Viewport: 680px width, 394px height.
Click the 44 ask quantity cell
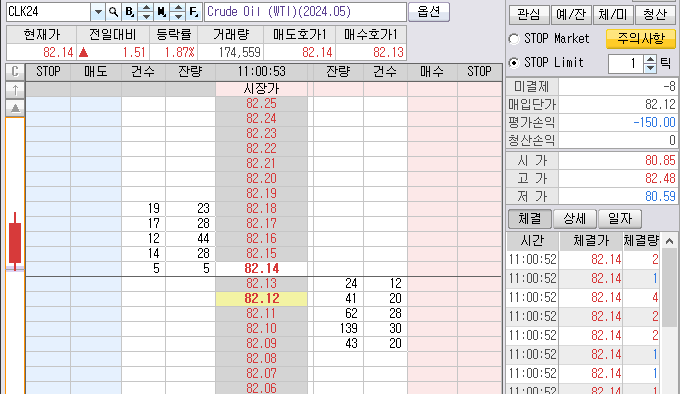point(190,238)
